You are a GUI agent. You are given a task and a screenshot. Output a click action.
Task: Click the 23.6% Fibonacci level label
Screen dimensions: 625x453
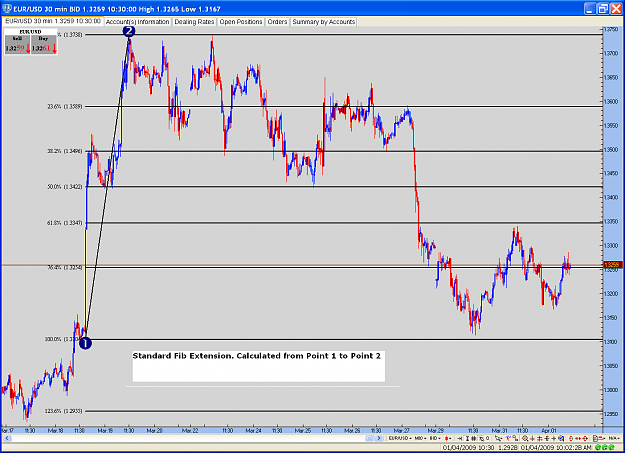coord(65,106)
